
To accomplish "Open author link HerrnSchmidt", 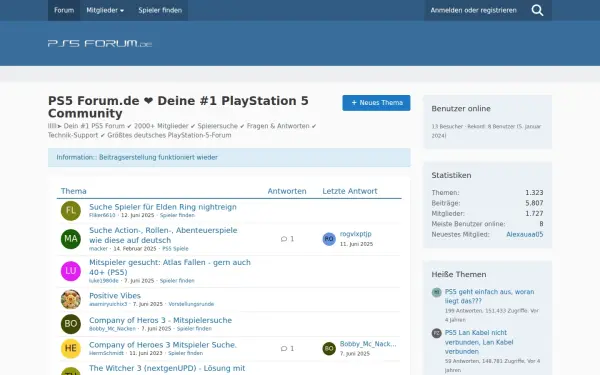I will click(106, 353).
